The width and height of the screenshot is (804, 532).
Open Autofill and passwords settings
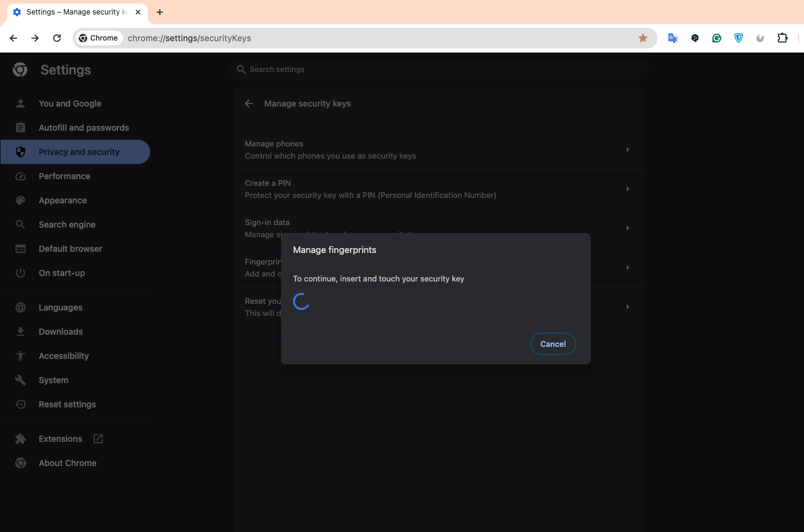pyautogui.click(x=84, y=128)
